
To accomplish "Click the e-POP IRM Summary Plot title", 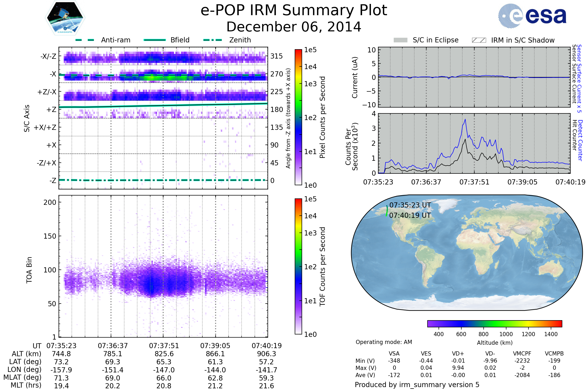I will pyautogui.click(x=294, y=11).
